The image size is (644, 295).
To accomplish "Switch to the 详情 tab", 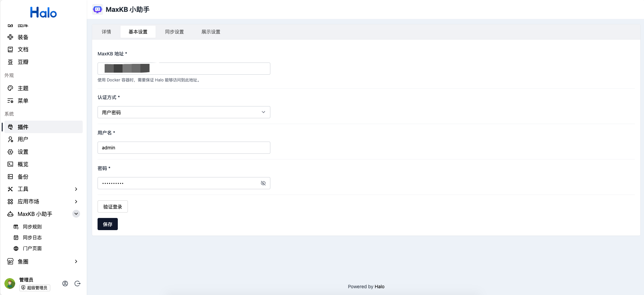I will [x=106, y=32].
